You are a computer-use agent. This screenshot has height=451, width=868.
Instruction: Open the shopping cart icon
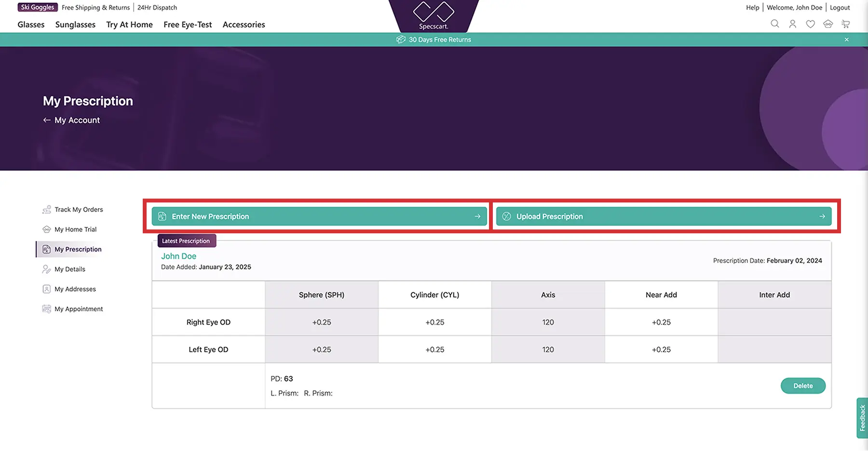(x=845, y=24)
